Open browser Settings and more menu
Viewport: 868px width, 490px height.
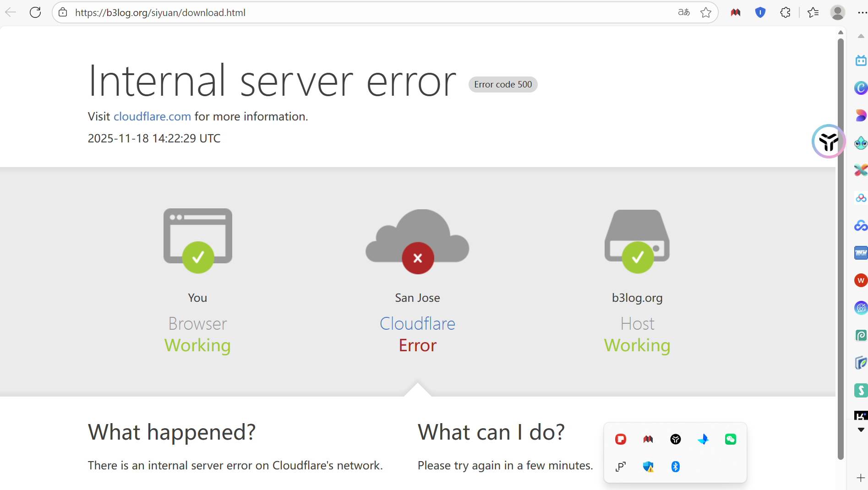pos(862,12)
